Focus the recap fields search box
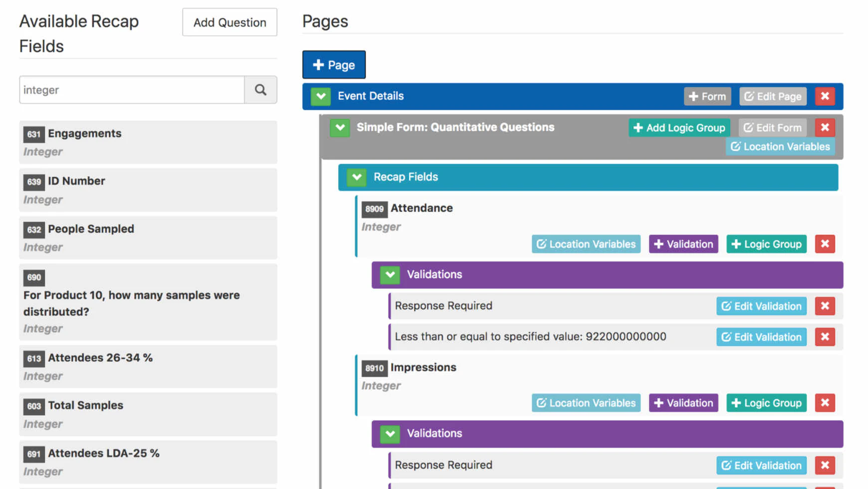Image resolution: width=868 pixels, height=489 pixels. (132, 90)
